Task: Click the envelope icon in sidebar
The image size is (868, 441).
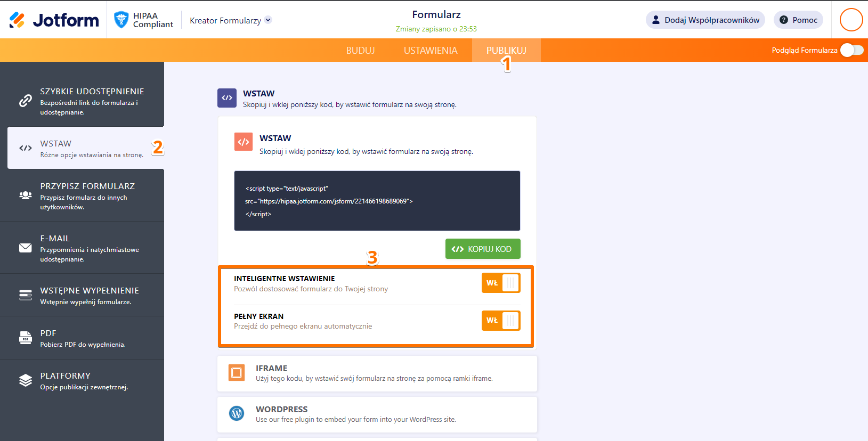Action: tap(26, 248)
